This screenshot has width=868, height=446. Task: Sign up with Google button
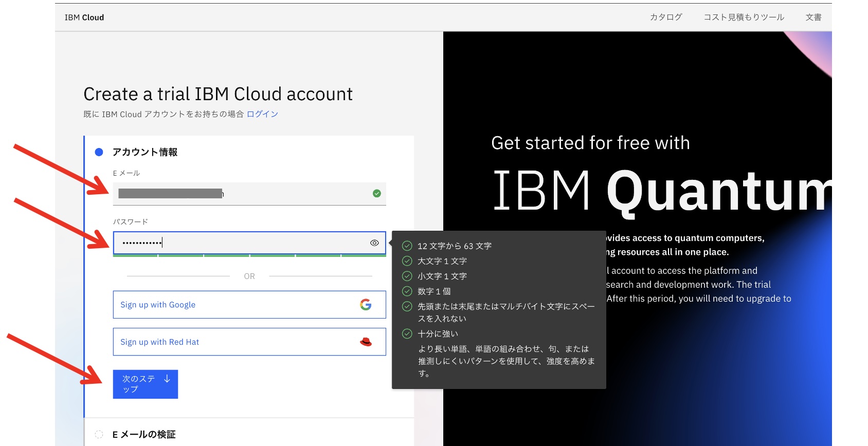click(x=249, y=305)
